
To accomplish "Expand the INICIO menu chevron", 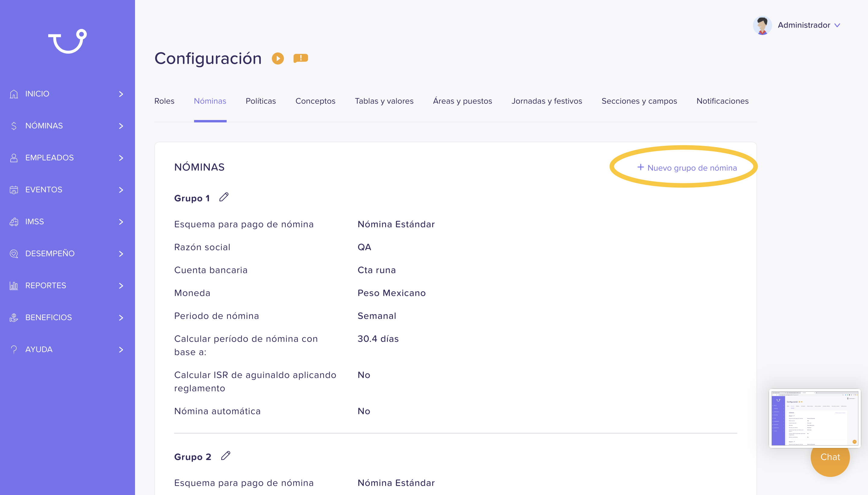I will click(121, 94).
